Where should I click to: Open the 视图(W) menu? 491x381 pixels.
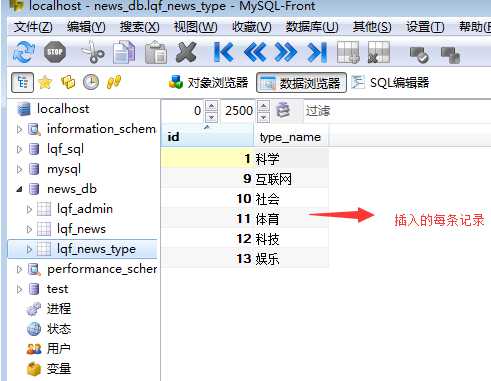pyautogui.click(x=195, y=27)
